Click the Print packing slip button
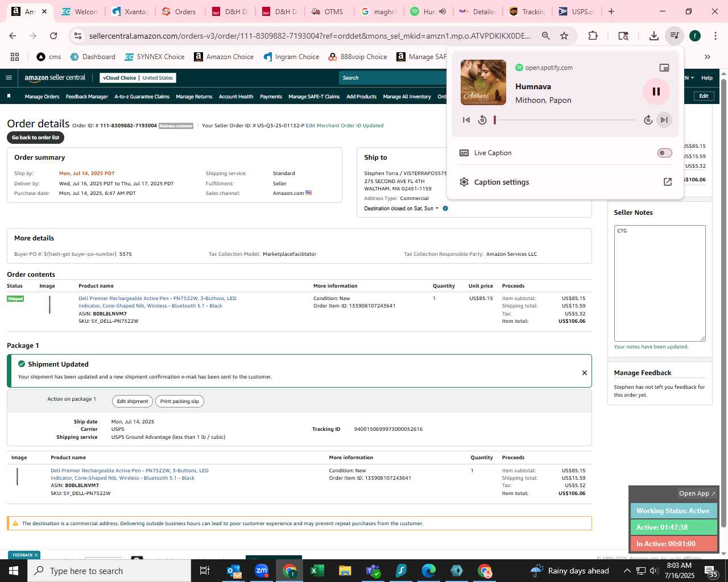Image resolution: width=728 pixels, height=582 pixels. coord(180,401)
